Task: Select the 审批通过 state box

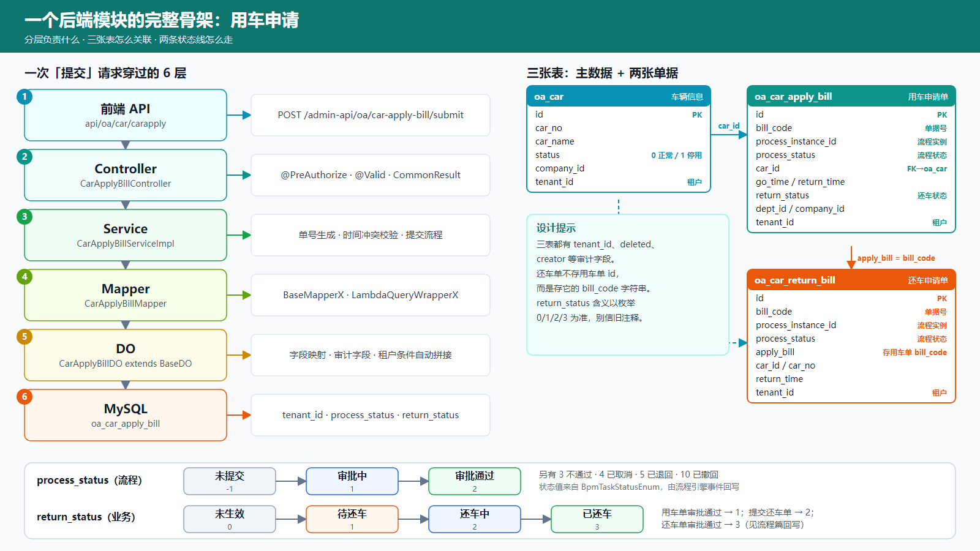Action: tap(475, 481)
